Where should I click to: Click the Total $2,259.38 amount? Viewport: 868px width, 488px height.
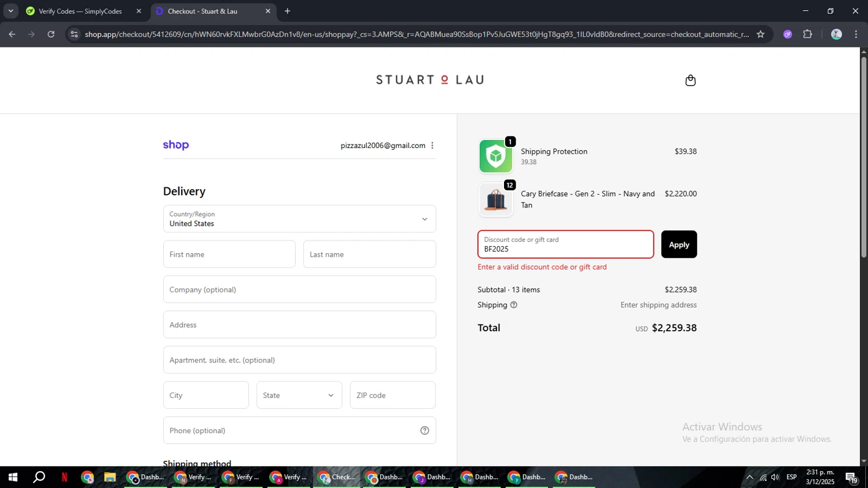pyautogui.click(x=674, y=328)
